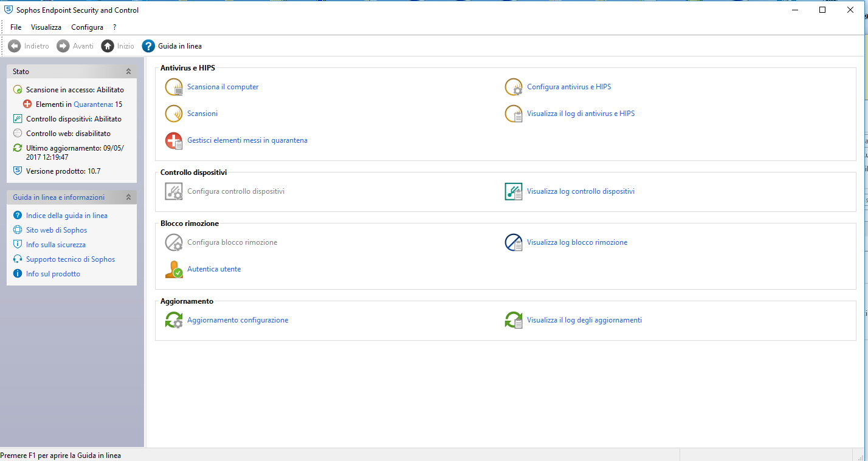Viewport: 868px width, 461px height.
Task: Open the Visualizza menu
Action: [x=46, y=27]
